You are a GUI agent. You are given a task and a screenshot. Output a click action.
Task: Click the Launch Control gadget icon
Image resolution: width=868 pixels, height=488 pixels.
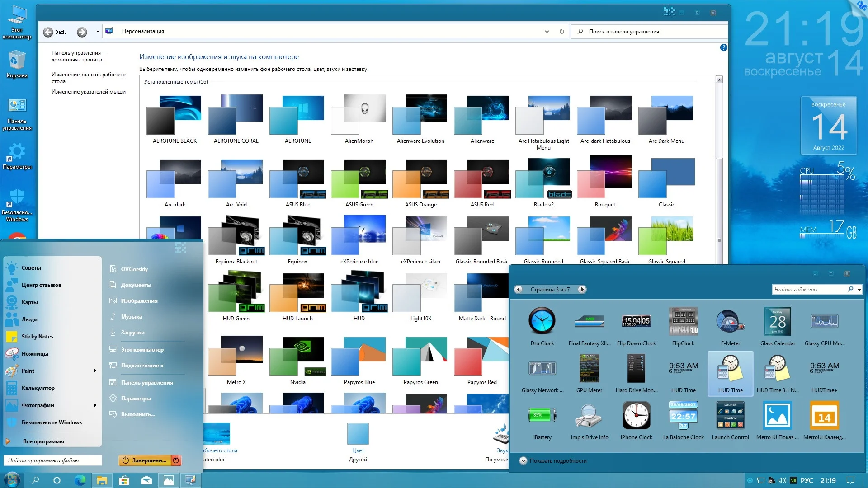730,416
